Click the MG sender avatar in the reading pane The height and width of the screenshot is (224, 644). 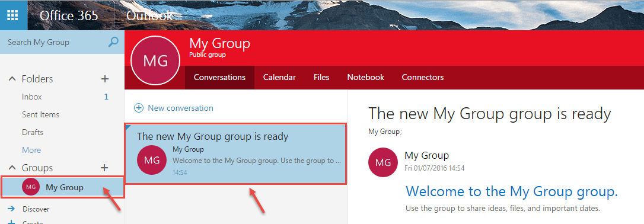point(383,162)
